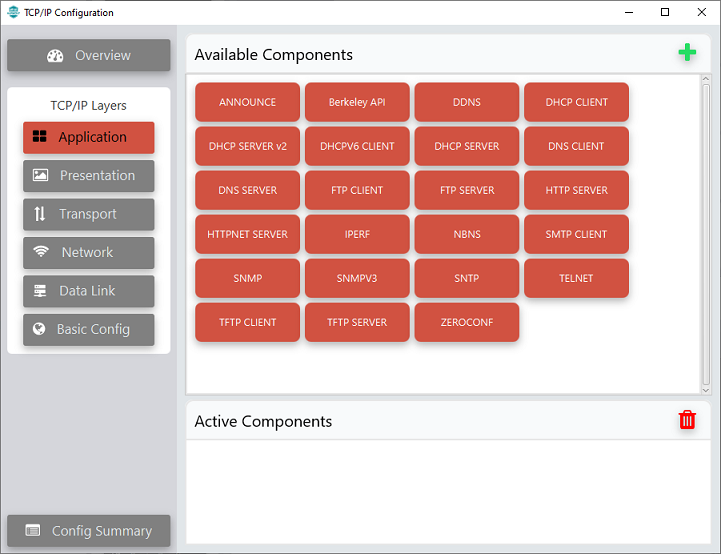Screen dimensions: 721x554
Task: Select the SNMPV3 component
Action: [357, 278]
